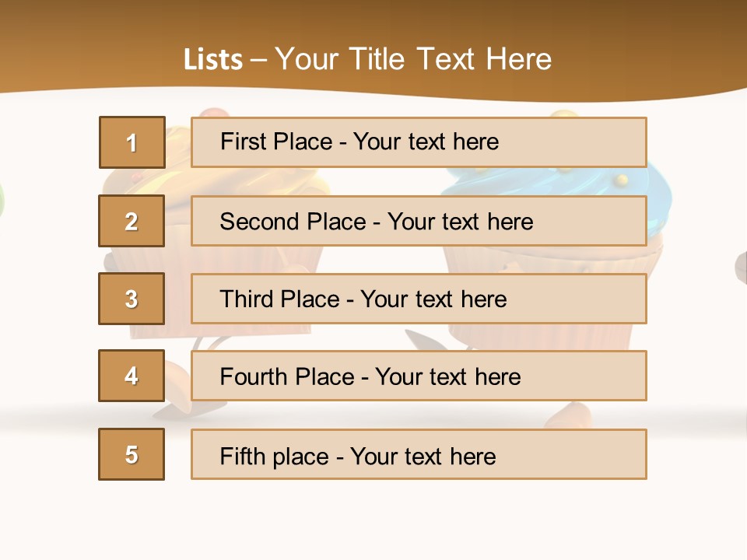Select the number 2 box
The image size is (747, 560).
pos(132,221)
